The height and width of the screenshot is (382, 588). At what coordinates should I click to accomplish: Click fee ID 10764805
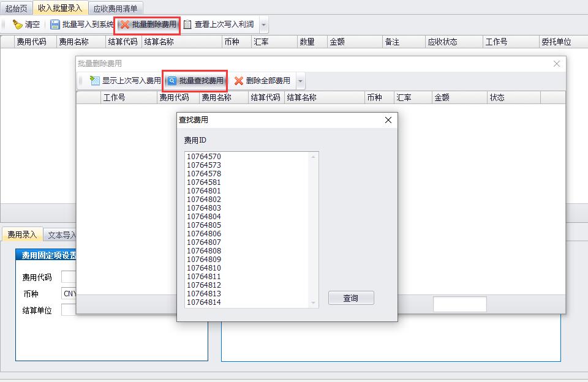coord(204,225)
